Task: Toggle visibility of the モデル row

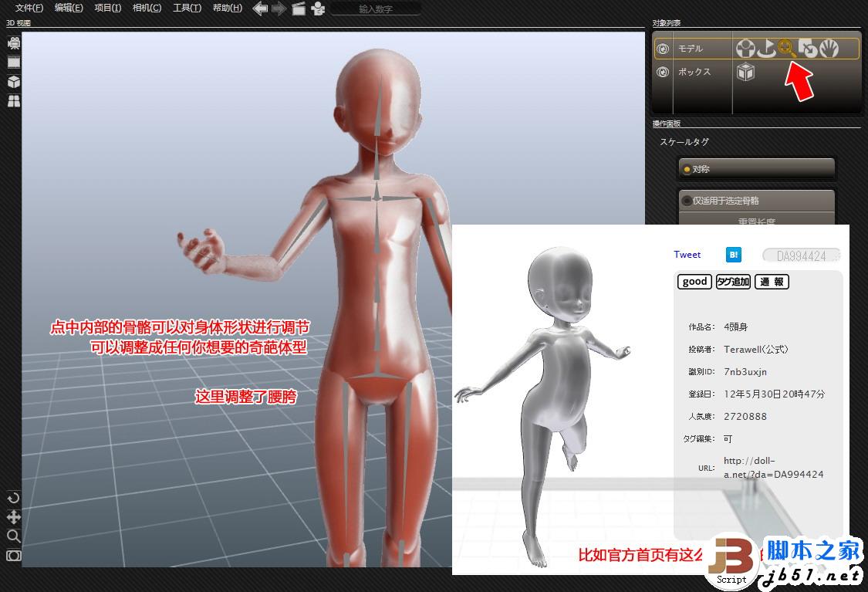Action: 663,49
